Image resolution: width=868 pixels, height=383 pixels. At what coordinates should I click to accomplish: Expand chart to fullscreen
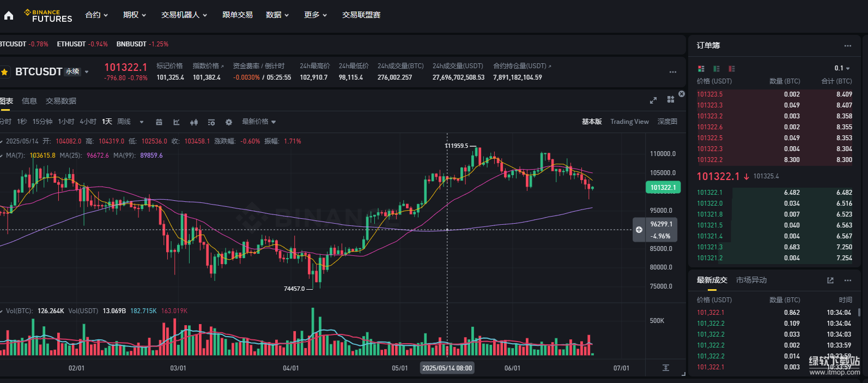click(x=653, y=100)
